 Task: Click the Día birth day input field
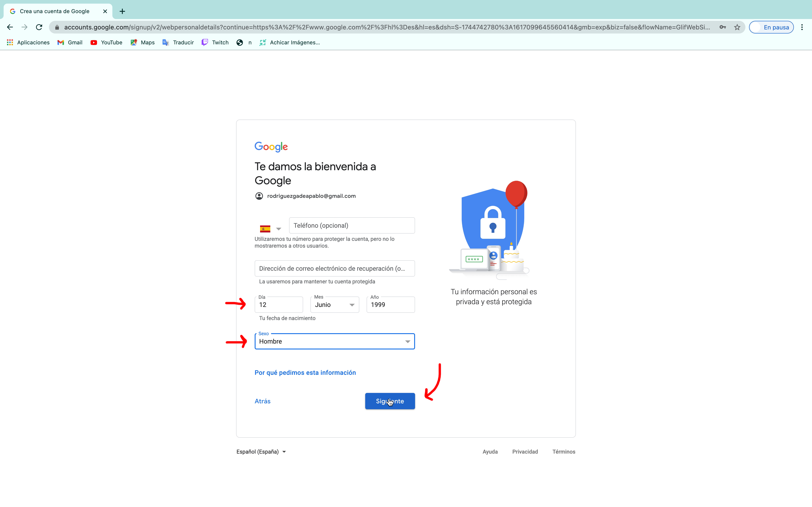tap(279, 304)
